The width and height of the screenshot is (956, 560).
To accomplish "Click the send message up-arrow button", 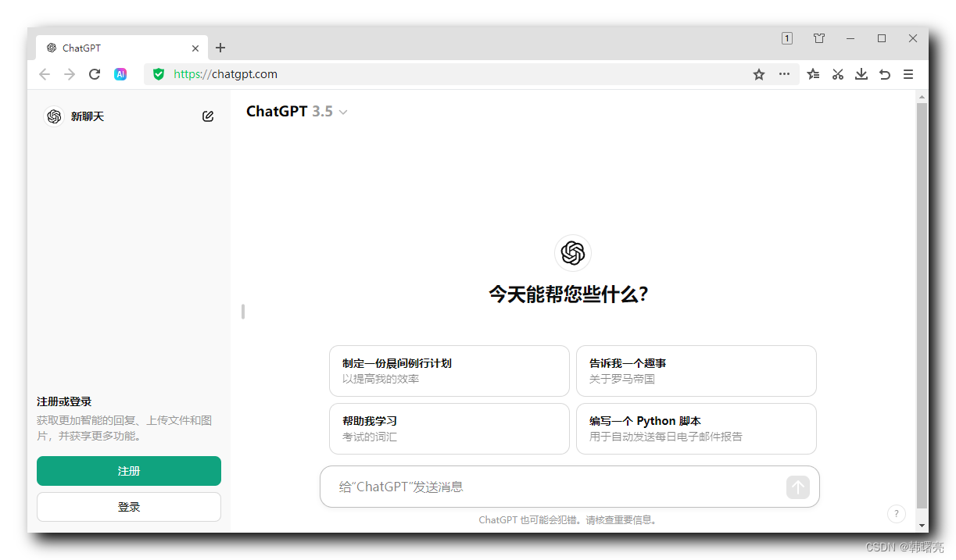I will pos(798,487).
